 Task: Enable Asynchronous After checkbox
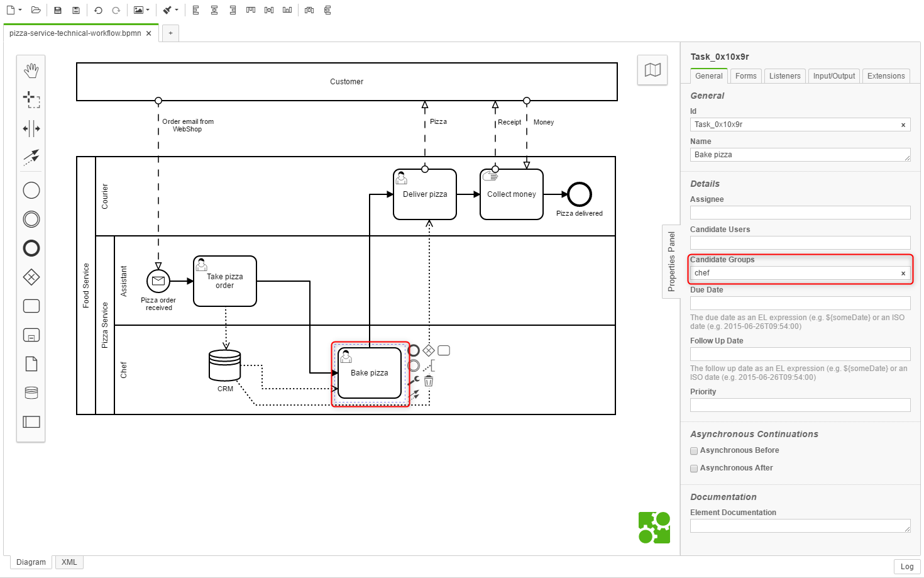(694, 469)
